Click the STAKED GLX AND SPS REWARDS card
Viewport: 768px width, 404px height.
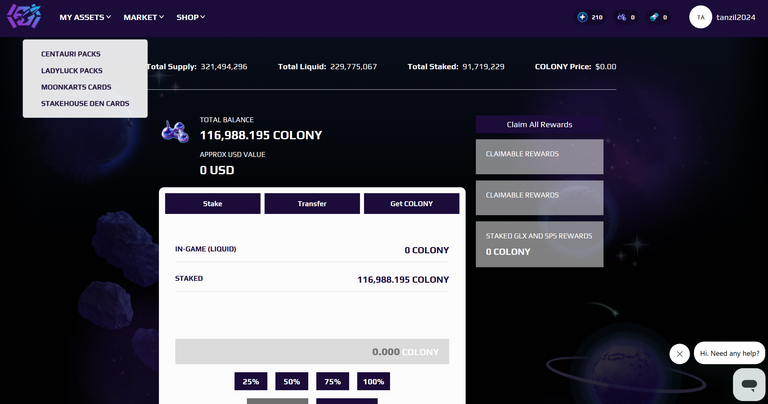(x=539, y=244)
